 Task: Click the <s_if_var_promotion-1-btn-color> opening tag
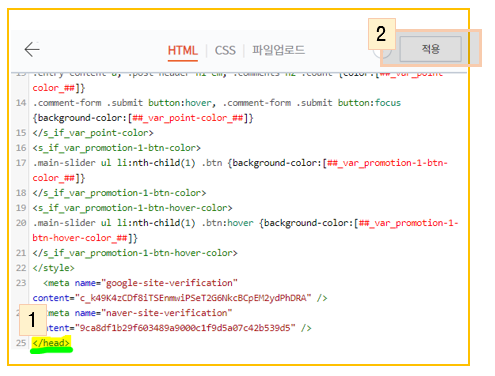(x=117, y=148)
